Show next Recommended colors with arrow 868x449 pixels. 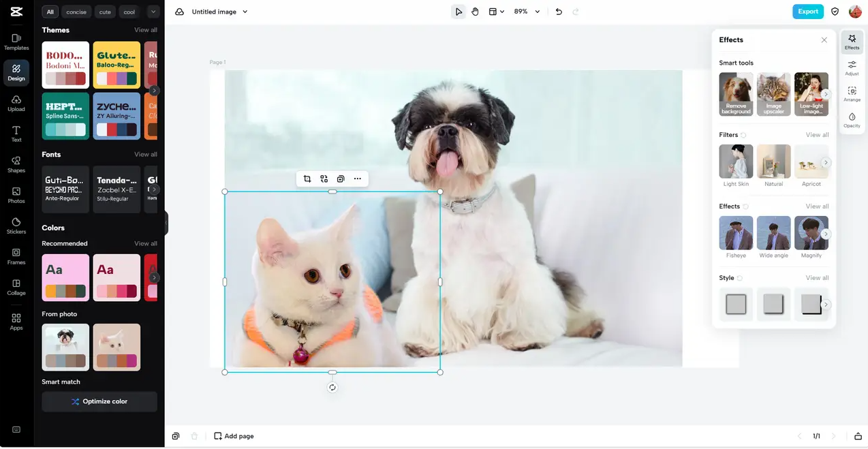155,277
